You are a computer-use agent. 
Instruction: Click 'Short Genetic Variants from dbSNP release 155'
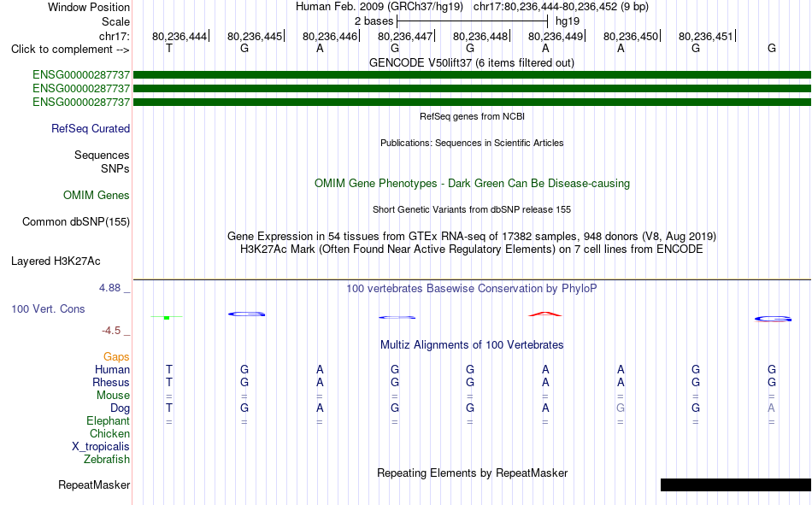tap(472, 209)
